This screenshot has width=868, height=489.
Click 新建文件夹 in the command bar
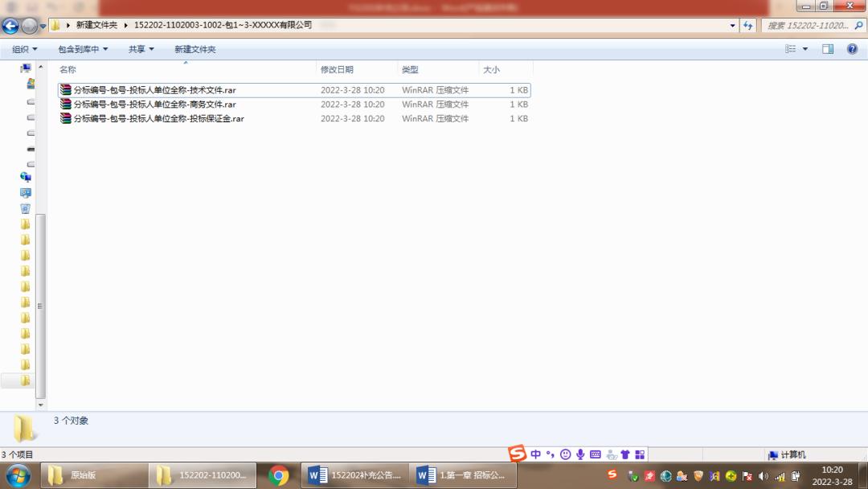[194, 49]
